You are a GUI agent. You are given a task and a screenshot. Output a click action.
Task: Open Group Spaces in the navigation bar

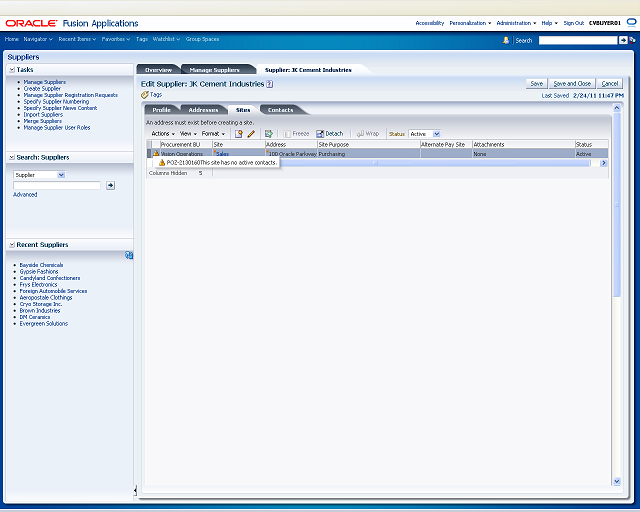pyautogui.click(x=202, y=39)
